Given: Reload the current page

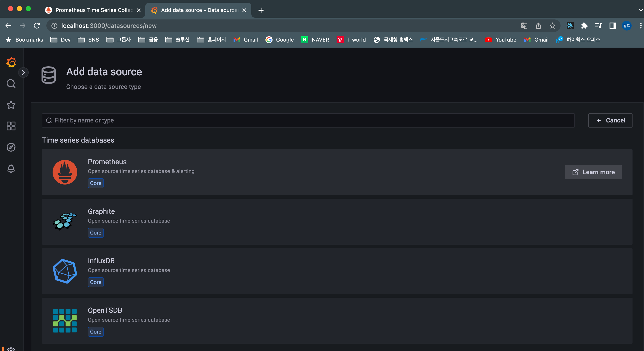Looking at the screenshot, I should tap(37, 26).
